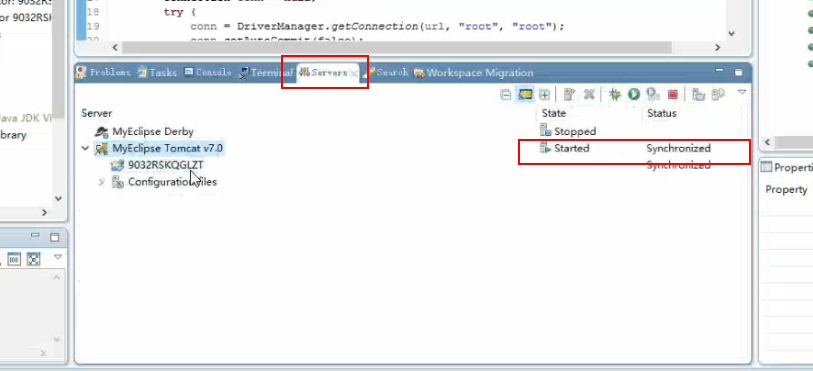Expand all servers in Servers view toolbar
The height and width of the screenshot is (371, 813).
tap(544, 94)
